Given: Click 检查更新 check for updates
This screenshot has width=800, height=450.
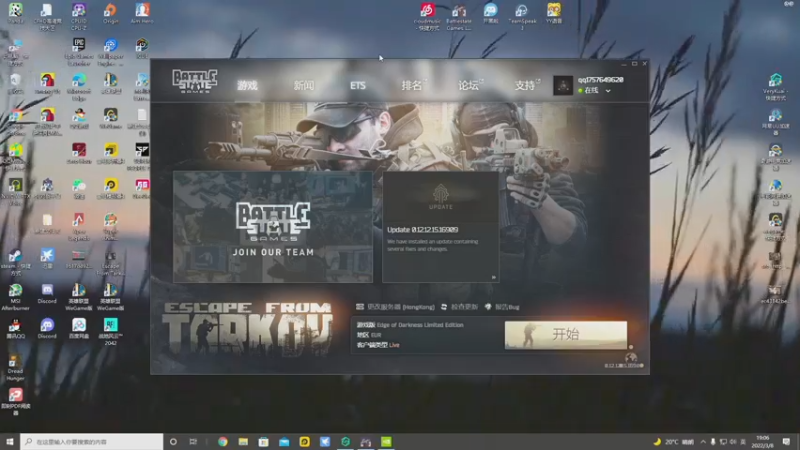Looking at the screenshot, I should (459, 307).
